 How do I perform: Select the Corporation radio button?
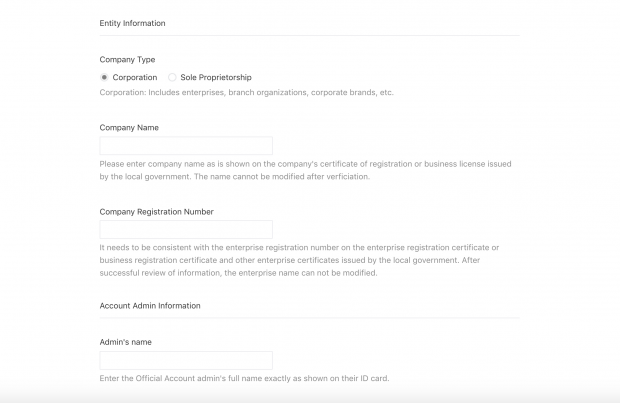point(104,78)
